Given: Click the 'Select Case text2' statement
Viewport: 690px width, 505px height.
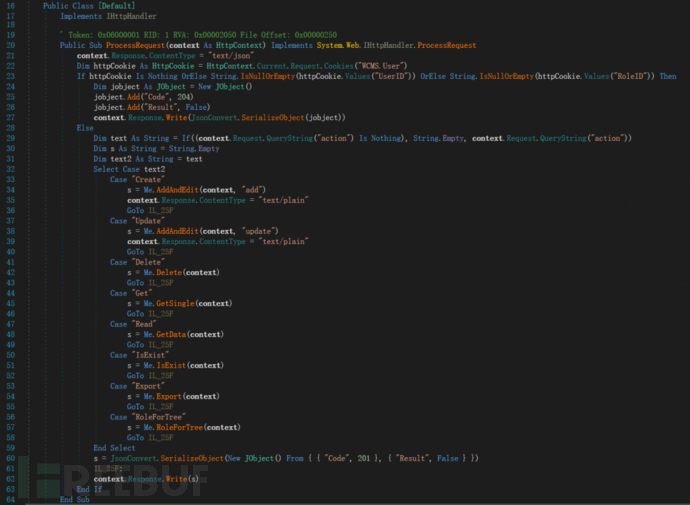Looking at the screenshot, I should click(x=129, y=169).
